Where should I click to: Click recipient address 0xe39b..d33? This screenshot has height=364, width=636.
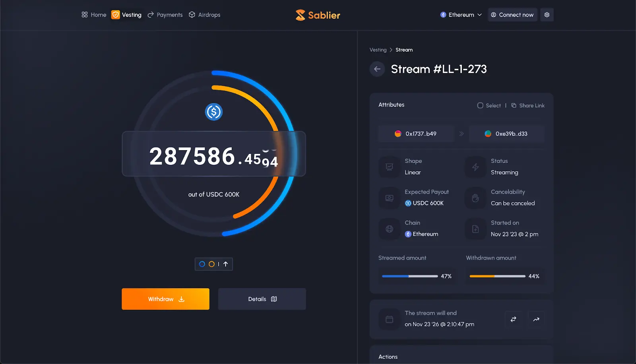click(x=506, y=134)
